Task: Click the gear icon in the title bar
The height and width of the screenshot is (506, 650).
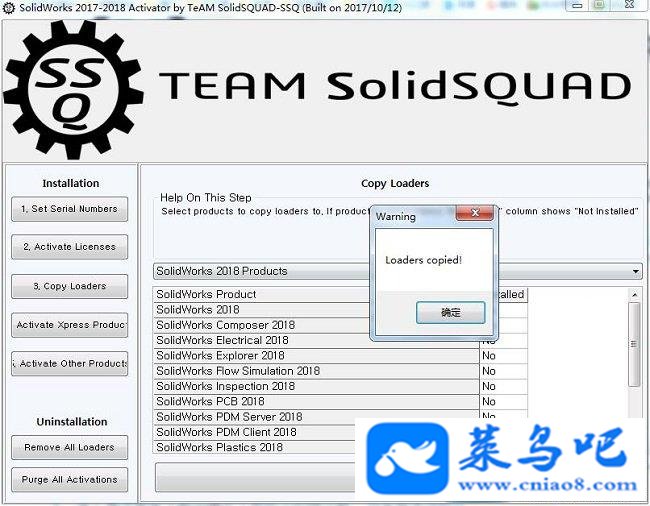Action: tap(9, 8)
